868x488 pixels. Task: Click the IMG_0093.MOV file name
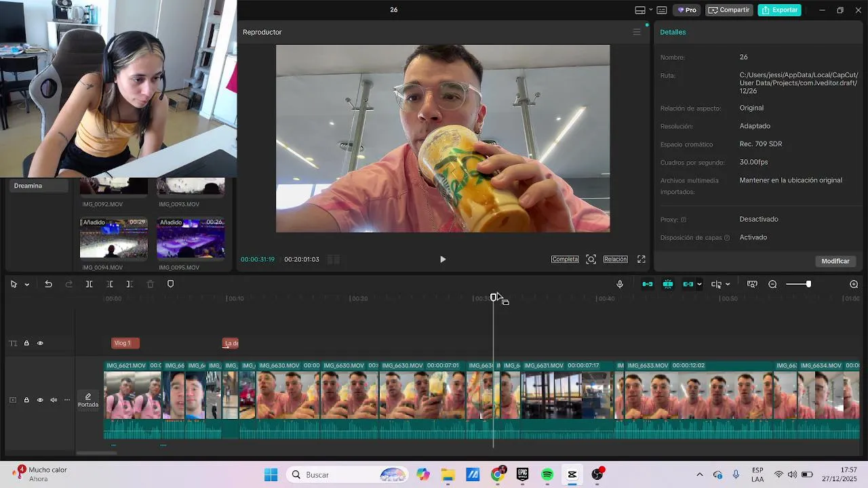[179, 204]
